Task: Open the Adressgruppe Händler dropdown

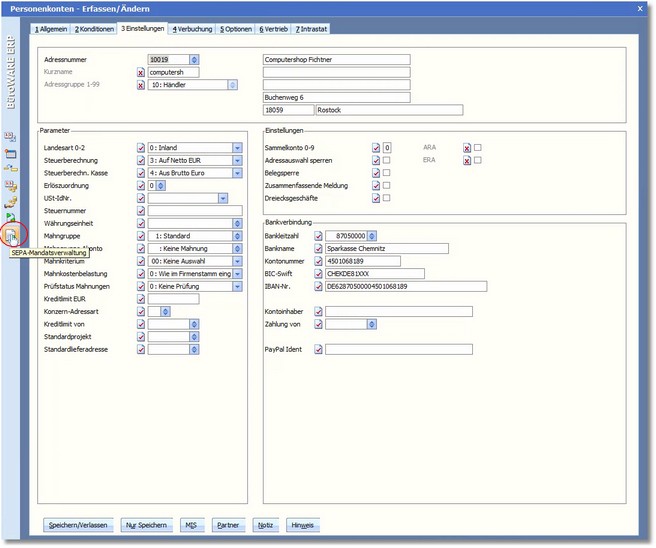Action: coord(234,86)
